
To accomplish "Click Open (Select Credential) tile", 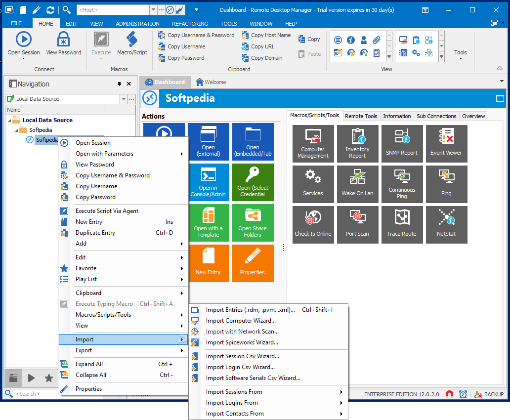I will coord(253,182).
